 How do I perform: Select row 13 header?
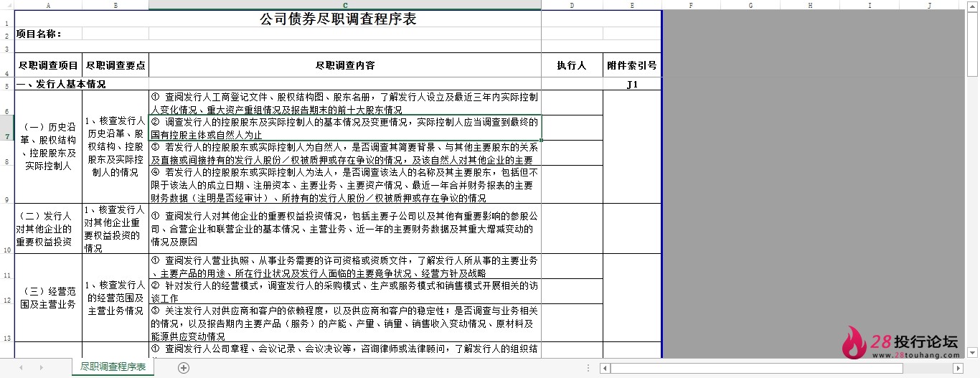pyautogui.click(x=7, y=322)
